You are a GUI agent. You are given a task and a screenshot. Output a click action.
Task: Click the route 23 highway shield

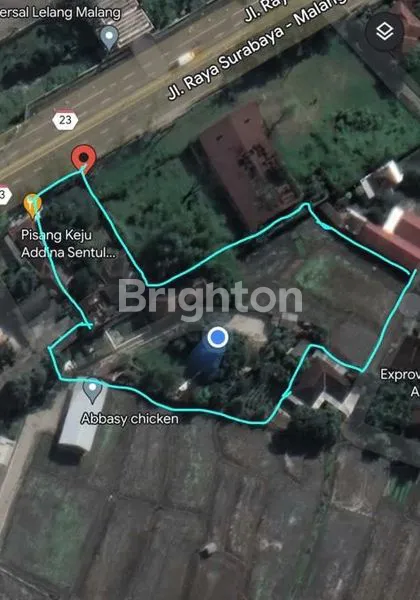[x=65, y=120]
